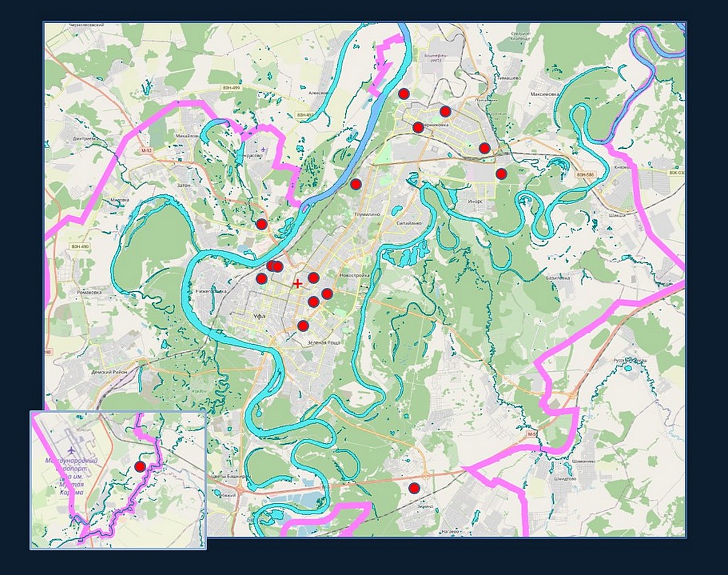Click the red cross marker in central Ufa
This screenshot has width=728, height=575.
point(297,284)
